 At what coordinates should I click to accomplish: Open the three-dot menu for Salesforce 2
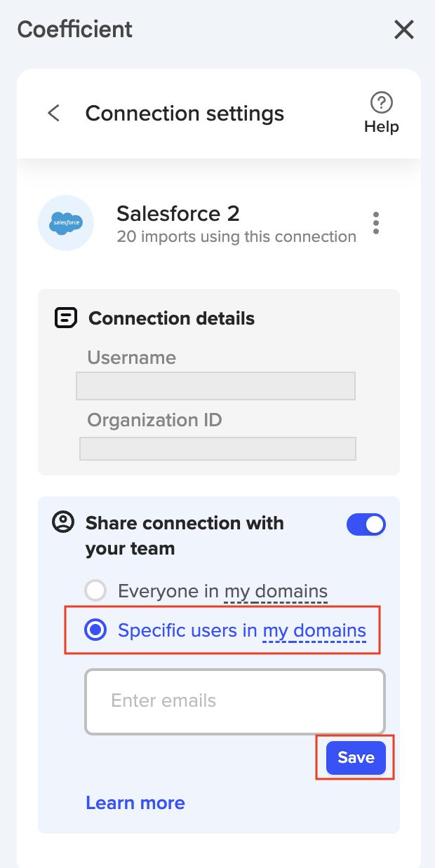click(x=376, y=223)
